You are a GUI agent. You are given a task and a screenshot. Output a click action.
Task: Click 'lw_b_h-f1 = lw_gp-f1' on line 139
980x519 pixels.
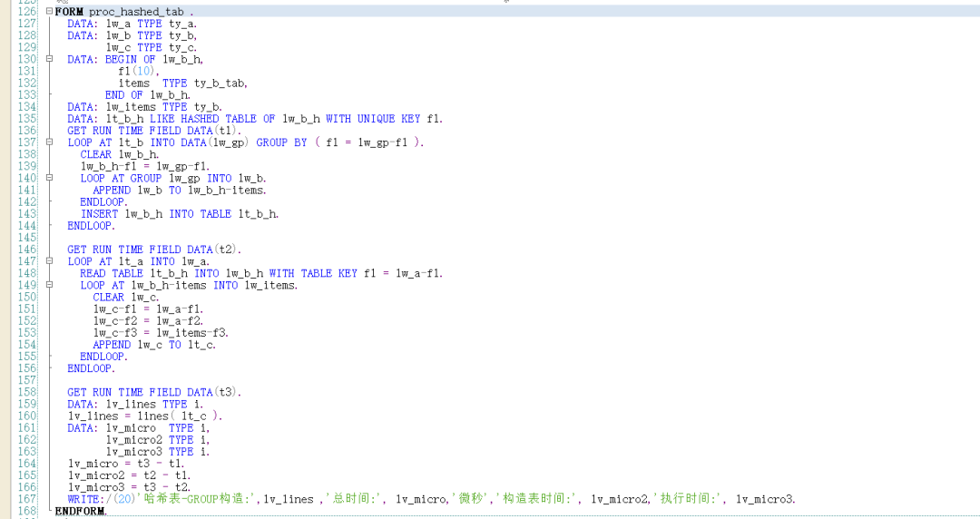pyautogui.click(x=143, y=166)
